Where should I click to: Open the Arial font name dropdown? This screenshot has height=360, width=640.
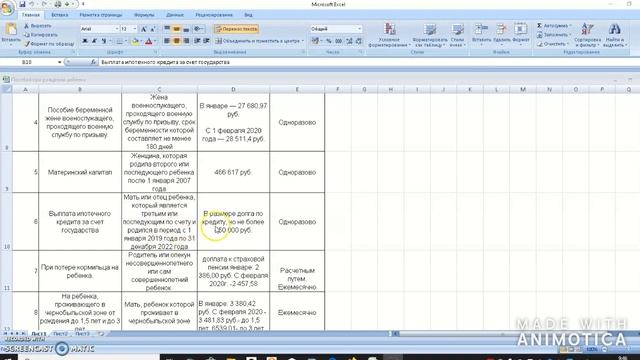(117, 29)
